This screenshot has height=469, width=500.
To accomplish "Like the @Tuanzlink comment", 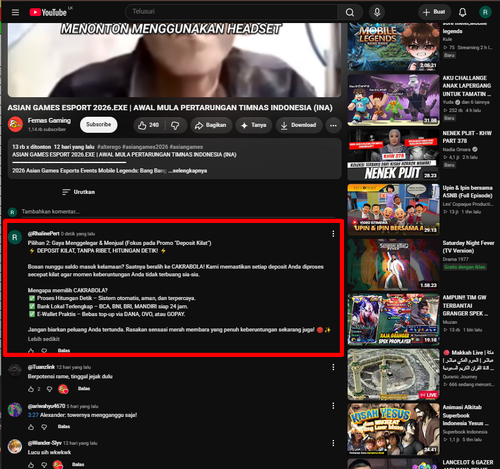I will [31, 389].
